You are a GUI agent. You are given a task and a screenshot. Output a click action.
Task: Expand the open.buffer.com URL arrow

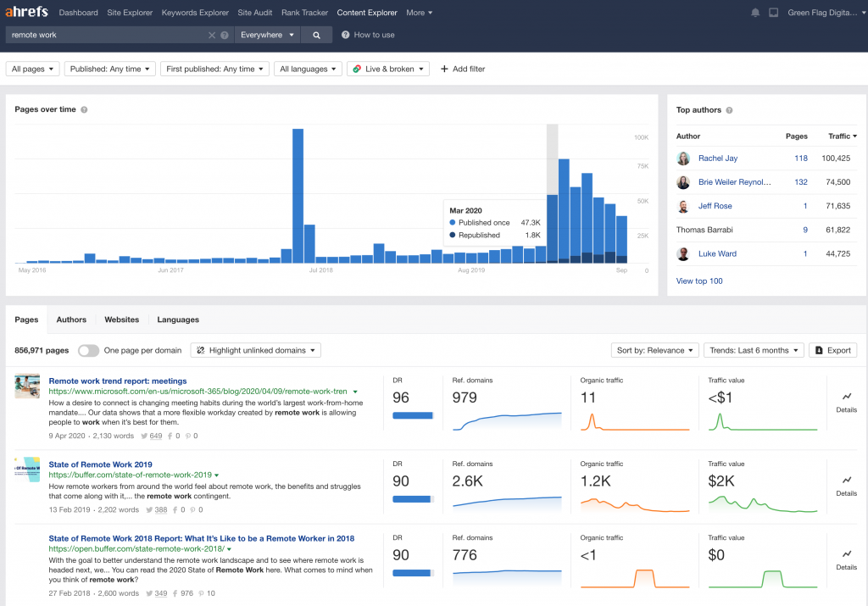point(229,549)
